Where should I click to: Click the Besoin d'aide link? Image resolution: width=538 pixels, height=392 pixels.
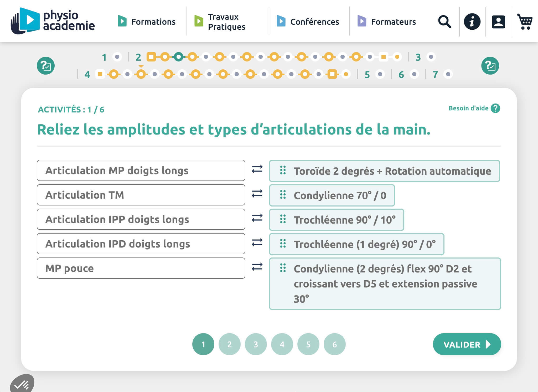(x=468, y=108)
